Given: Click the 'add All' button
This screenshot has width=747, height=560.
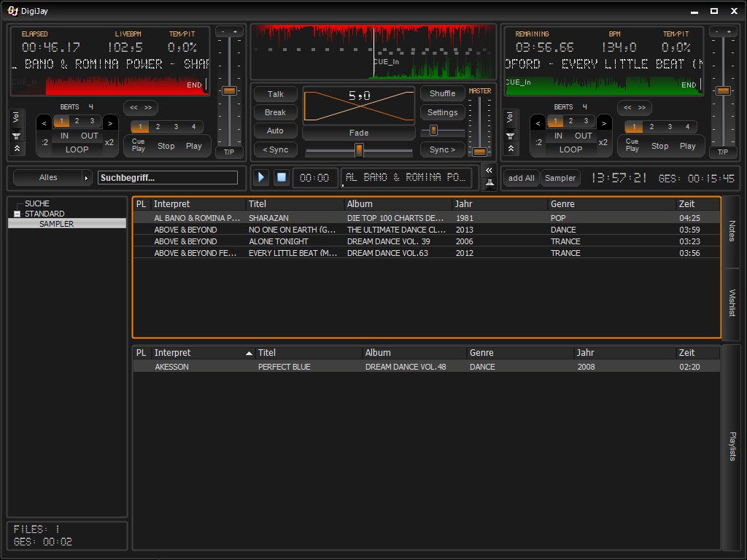Looking at the screenshot, I should click(522, 178).
